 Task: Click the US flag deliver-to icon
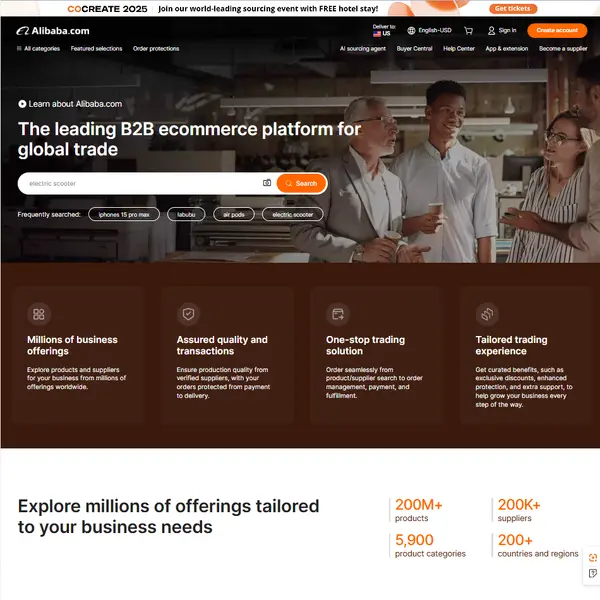377,34
